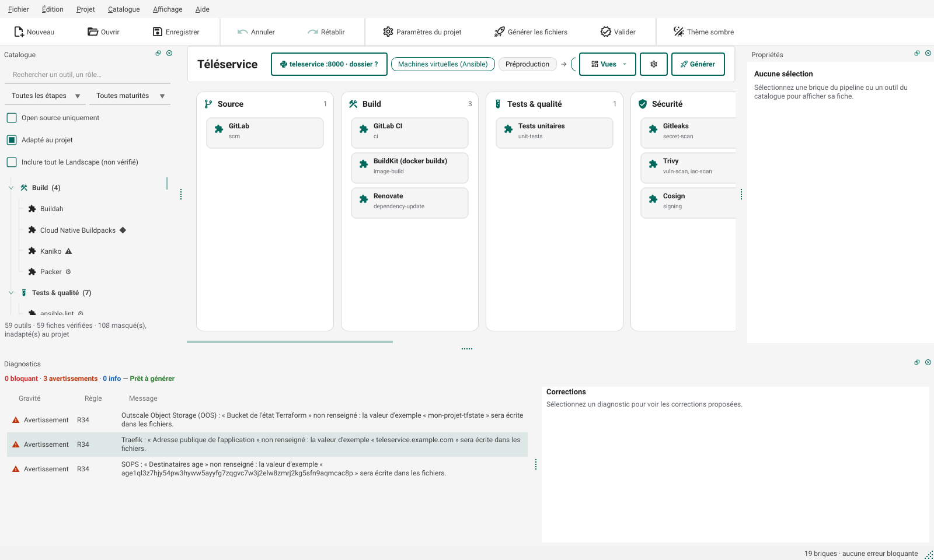The height and width of the screenshot is (560, 934).
Task: Float the Diagnostics panel
Action: click(x=917, y=362)
